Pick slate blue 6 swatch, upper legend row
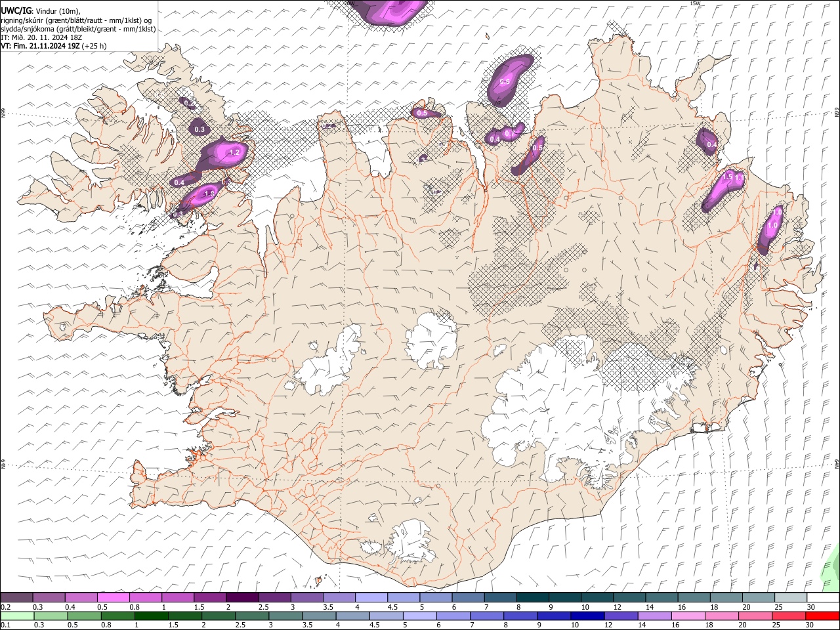The image size is (840, 630). [x=467, y=597]
